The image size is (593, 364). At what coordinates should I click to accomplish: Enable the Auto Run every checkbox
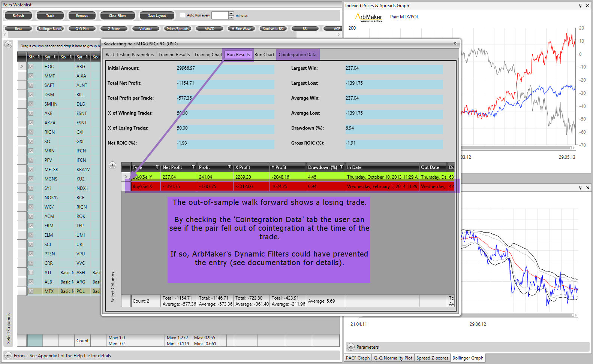[x=183, y=15]
